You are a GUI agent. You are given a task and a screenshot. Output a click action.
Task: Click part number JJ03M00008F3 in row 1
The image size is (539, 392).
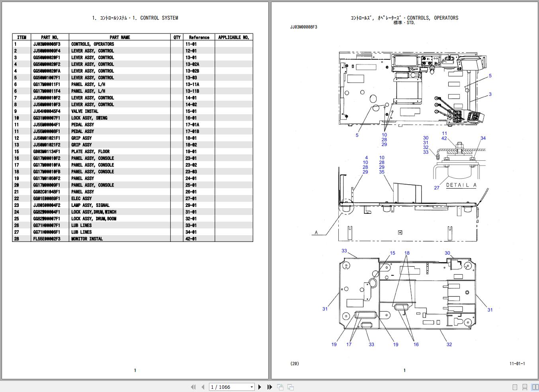pyautogui.click(x=47, y=44)
